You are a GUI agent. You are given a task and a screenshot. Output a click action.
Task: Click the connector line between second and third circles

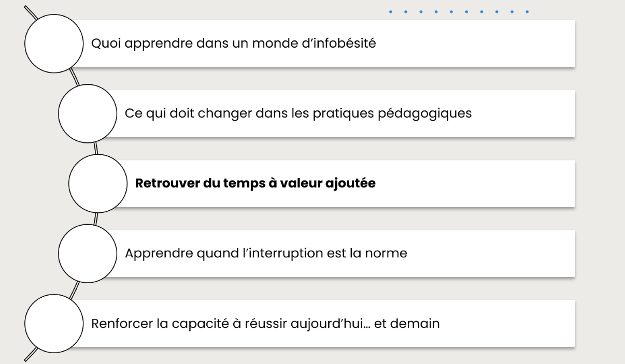pyautogui.click(x=96, y=148)
